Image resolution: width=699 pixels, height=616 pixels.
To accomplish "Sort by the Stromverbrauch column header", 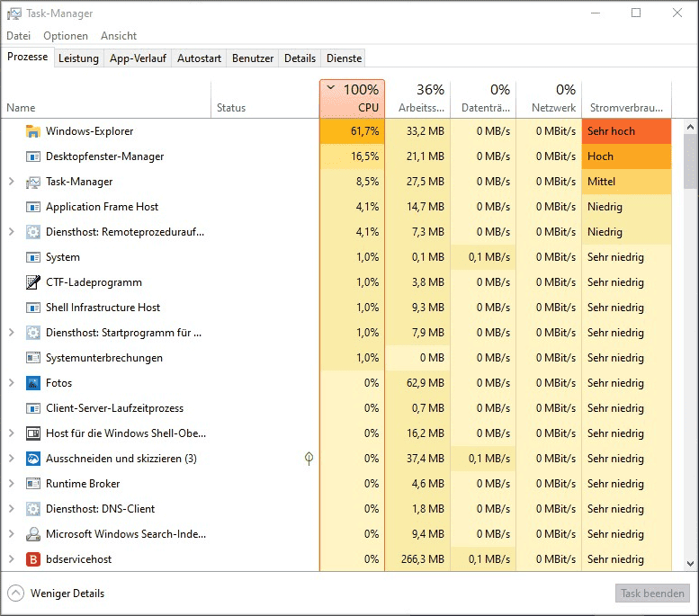I will pyautogui.click(x=626, y=99).
